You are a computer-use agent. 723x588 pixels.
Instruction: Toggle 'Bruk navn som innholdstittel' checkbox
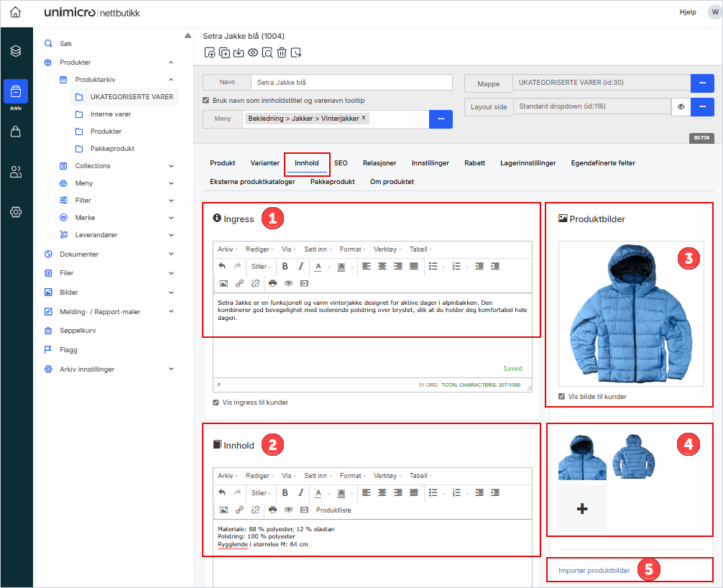click(x=206, y=100)
